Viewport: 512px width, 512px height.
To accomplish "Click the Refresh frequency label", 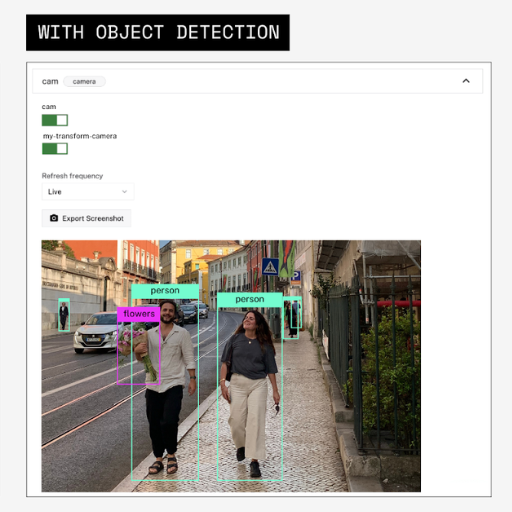I will 72,176.
